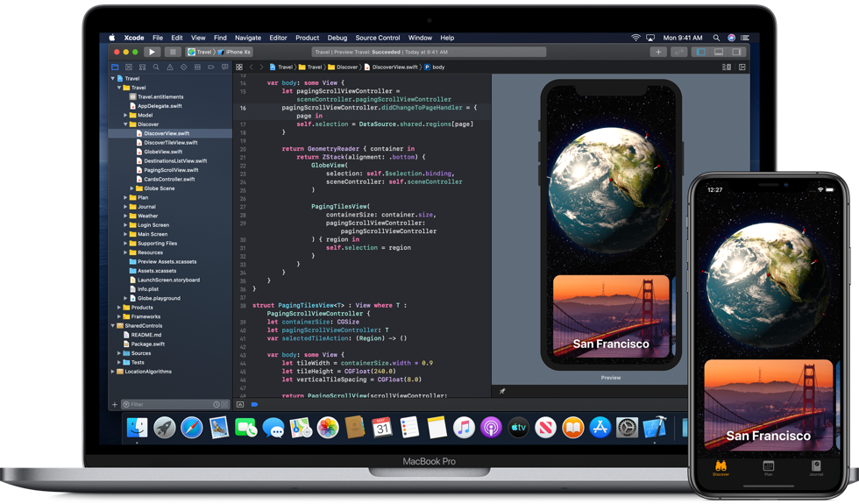
Task: Open the Debug menu
Action: point(337,38)
